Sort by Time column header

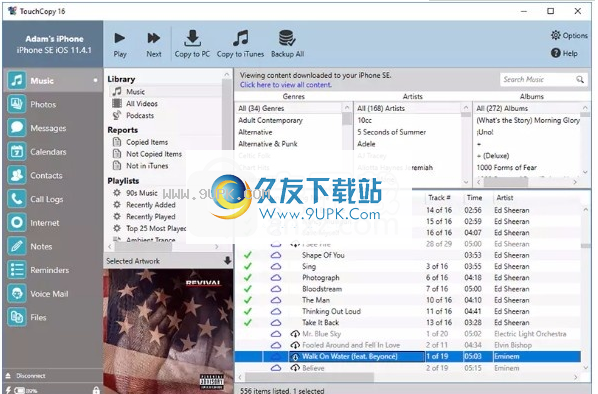point(474,198)
